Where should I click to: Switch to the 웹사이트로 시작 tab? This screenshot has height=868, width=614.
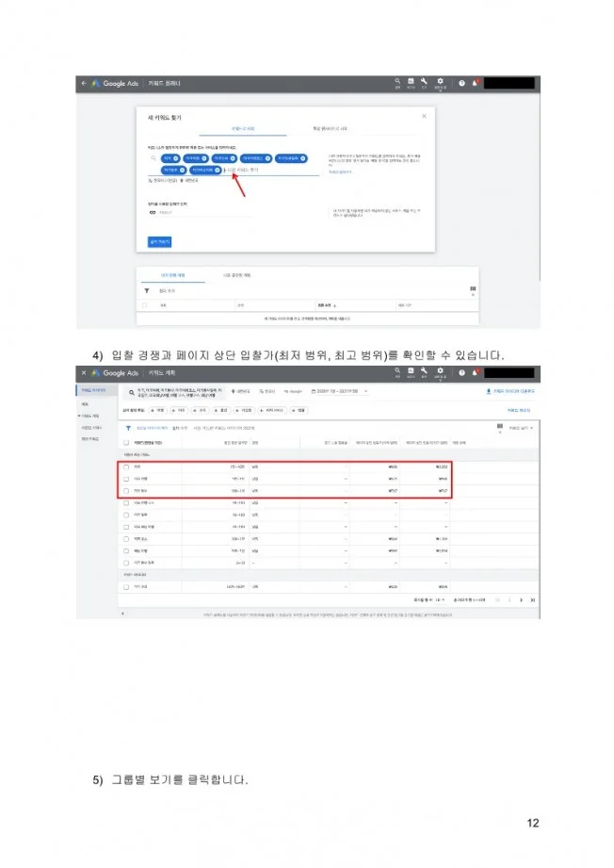[x=331, y=128]
